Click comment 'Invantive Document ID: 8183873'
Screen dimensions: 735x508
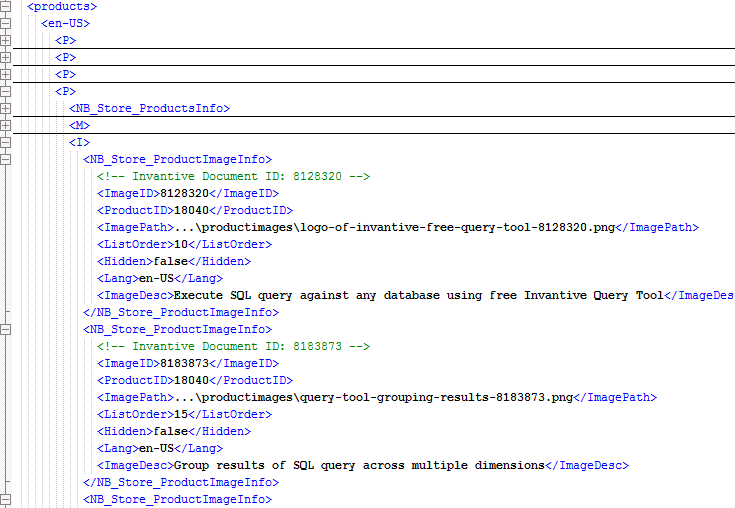click(x=233, y=346)
